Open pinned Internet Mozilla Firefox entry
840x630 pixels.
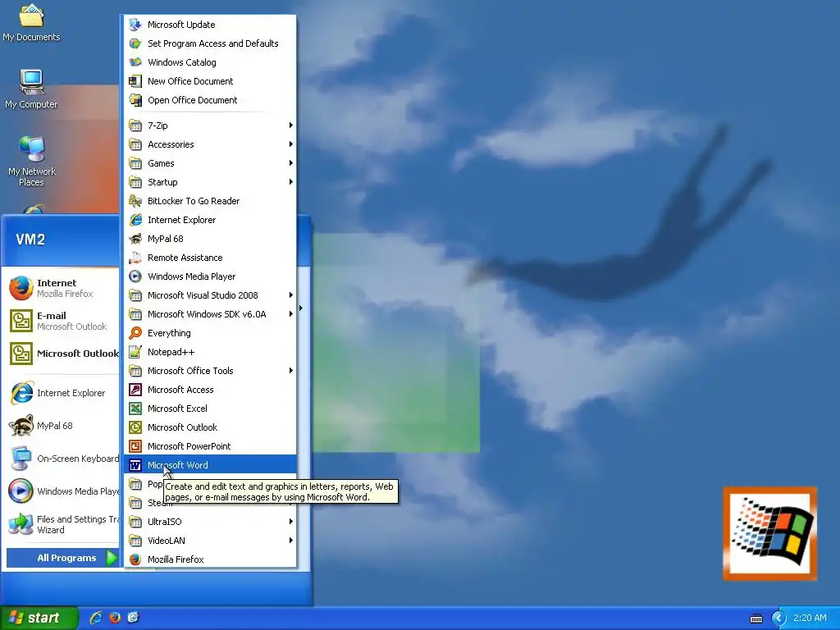point(63,288)
